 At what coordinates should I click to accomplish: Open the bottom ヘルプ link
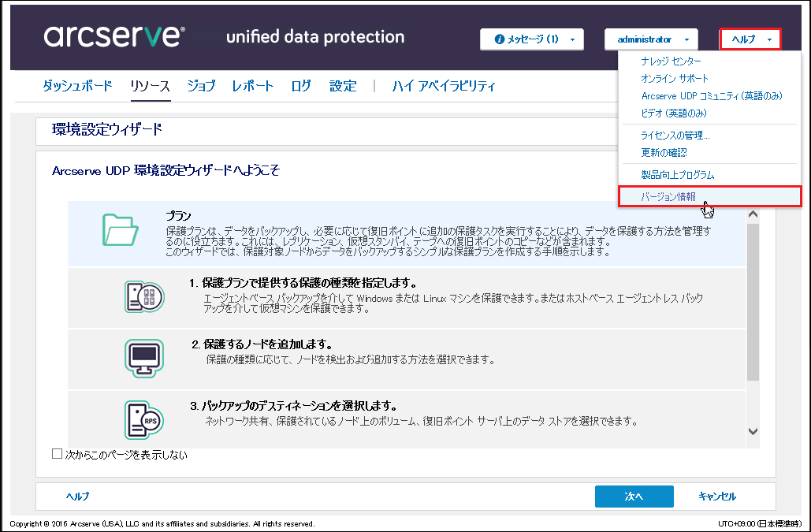click(77, 497)
